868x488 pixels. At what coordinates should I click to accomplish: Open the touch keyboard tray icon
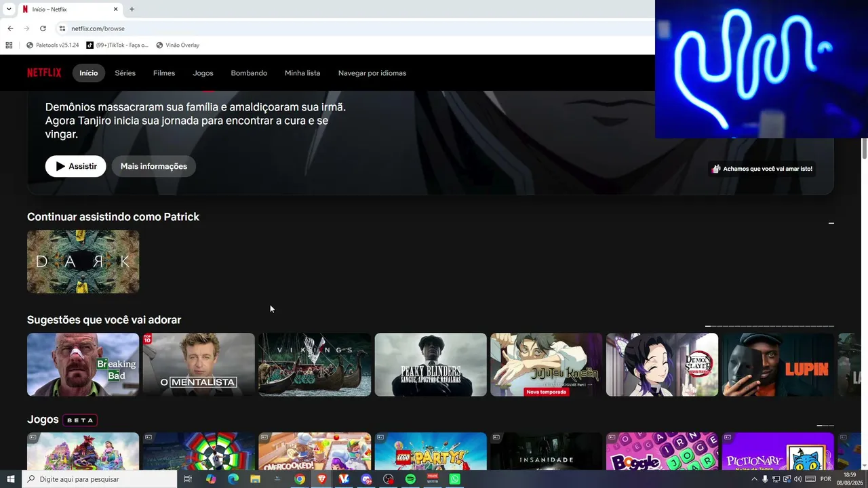[810, 479]
